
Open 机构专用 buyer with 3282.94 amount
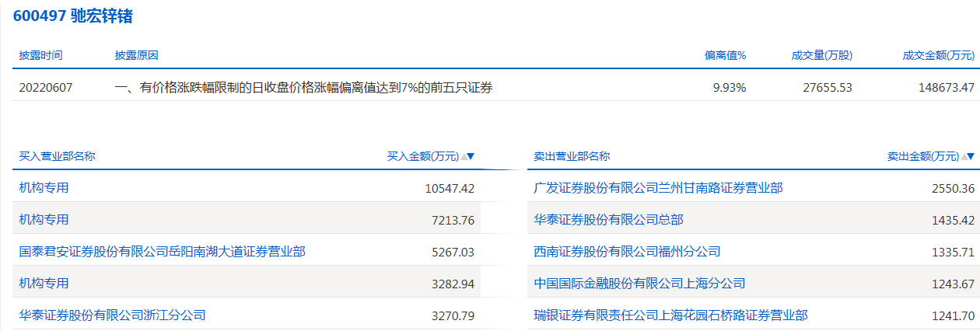click(x=44, y=284)
